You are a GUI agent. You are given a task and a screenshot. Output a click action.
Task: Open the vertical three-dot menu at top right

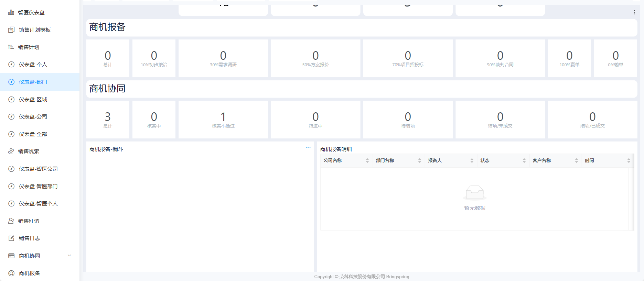coord(634,12)
